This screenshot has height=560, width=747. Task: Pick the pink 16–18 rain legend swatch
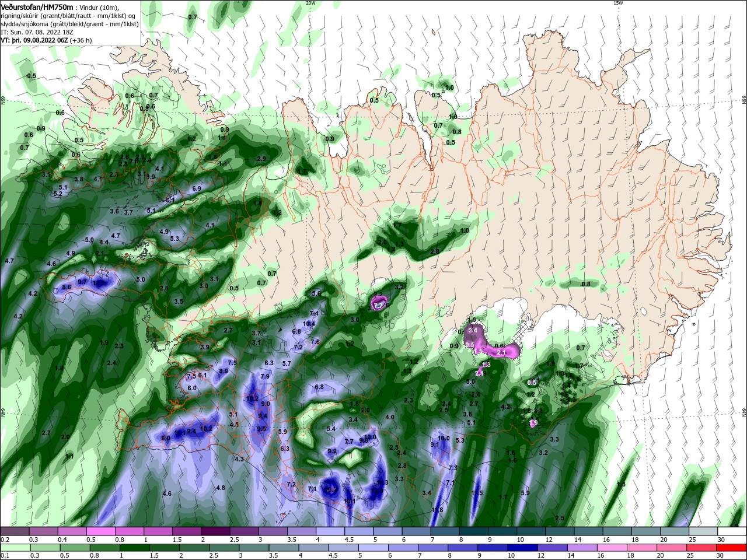pyautogui.click(x=613, y=547)
